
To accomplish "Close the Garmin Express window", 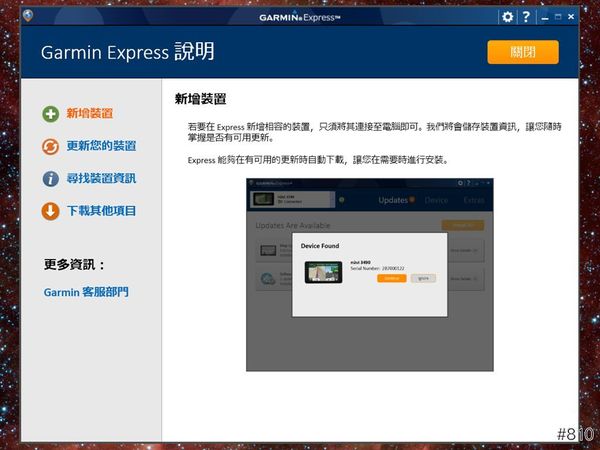I will click(571, 17).
